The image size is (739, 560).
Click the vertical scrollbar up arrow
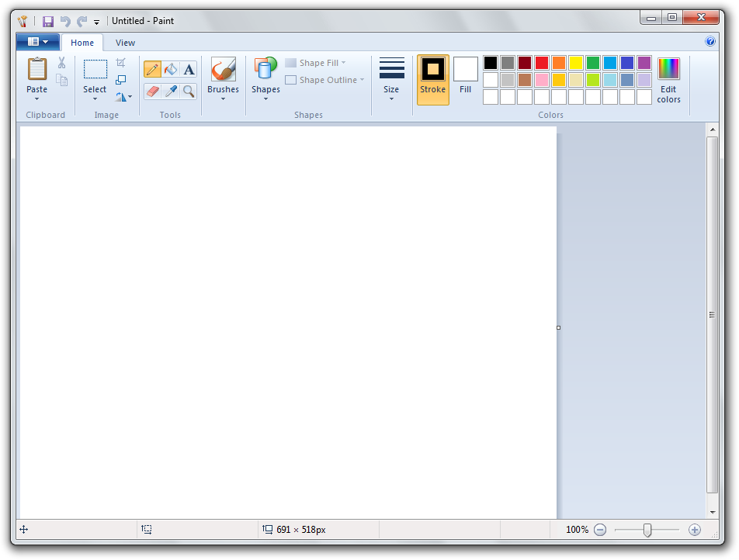pyautogui.click(x=713, y=130)
